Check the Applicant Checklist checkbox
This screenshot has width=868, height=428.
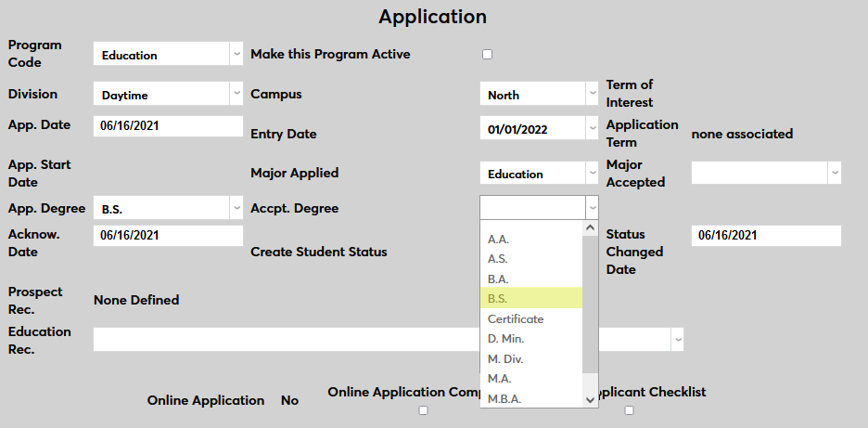(629, 410)
